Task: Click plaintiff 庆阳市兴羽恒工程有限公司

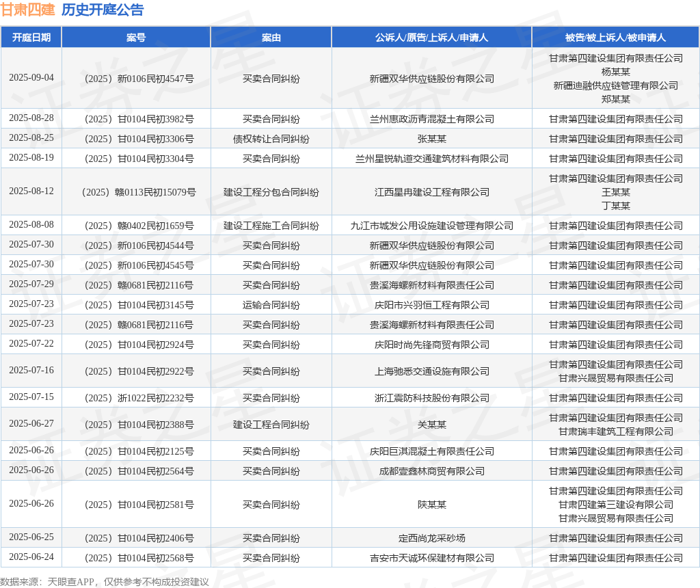Action: click(x=432, y=306)
